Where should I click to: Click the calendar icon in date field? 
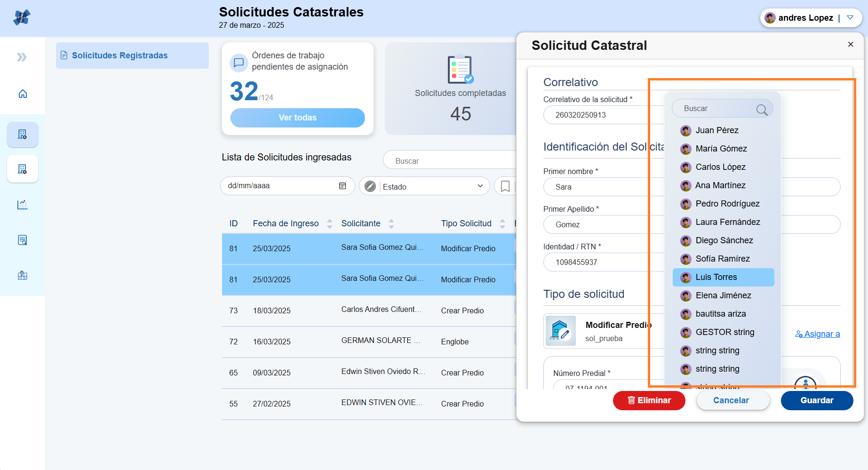(x=342, y=186)
